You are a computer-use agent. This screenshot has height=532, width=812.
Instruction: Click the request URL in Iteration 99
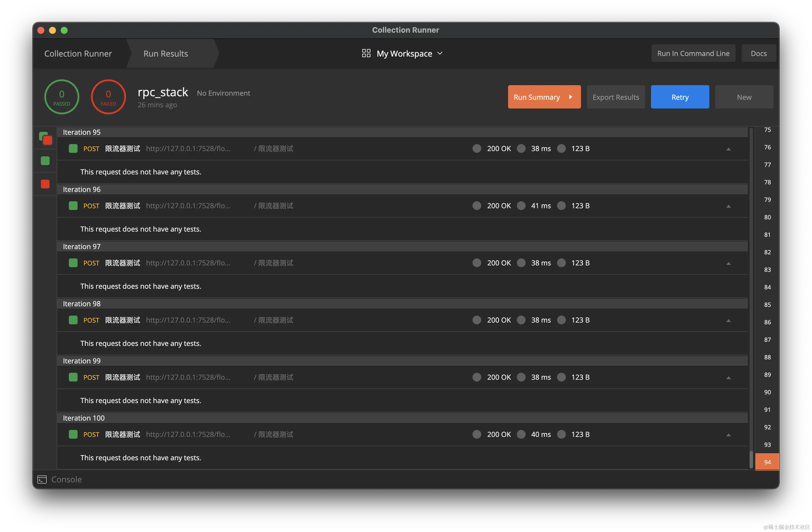[188, 377]
